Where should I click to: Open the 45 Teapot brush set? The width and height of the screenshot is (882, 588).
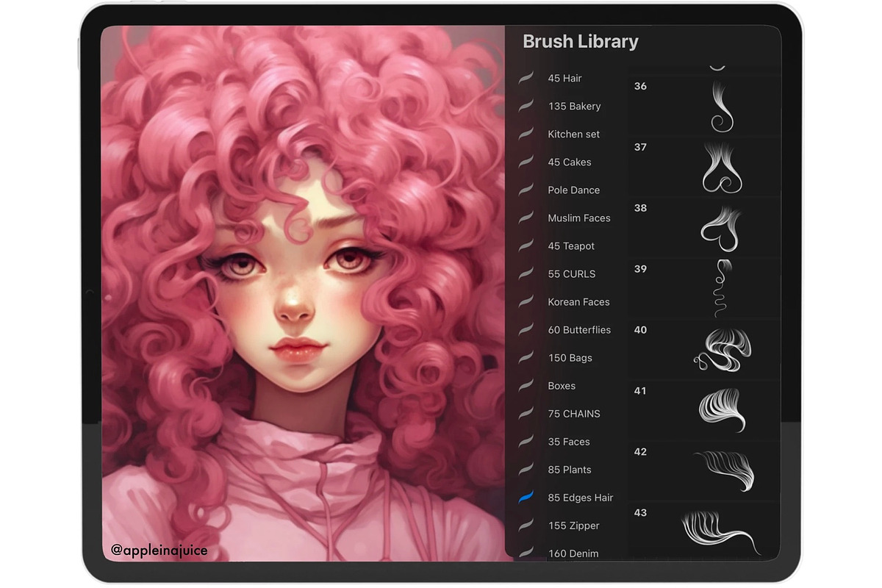pos(571,246)
